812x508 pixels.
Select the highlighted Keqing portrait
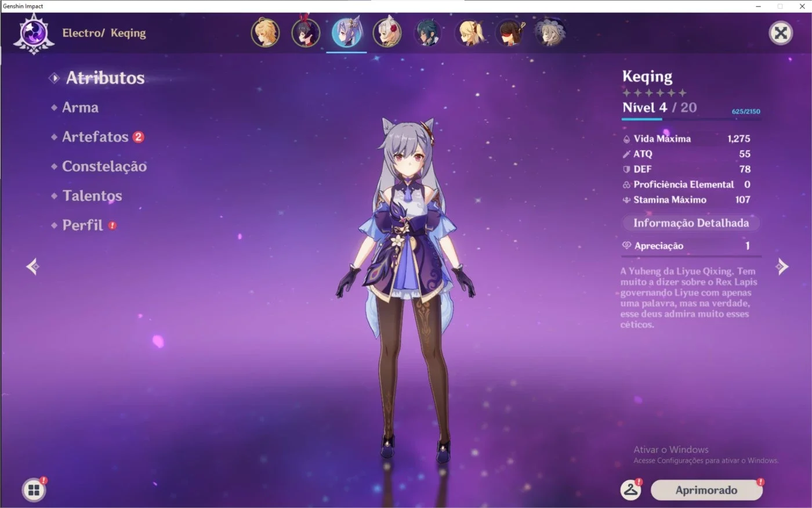pos(346,33)
